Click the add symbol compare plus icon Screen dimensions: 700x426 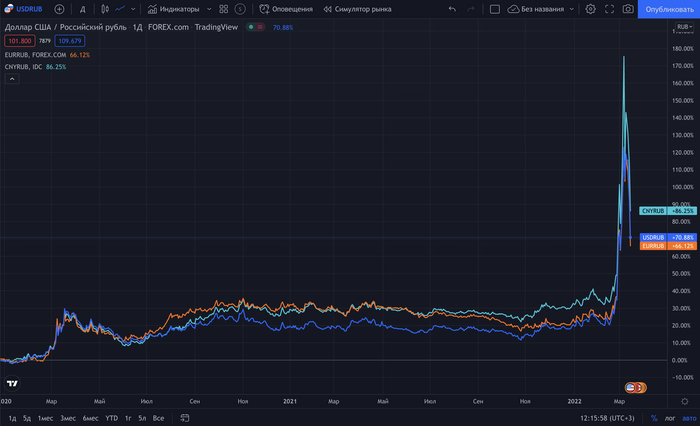[x=59, y=9]
